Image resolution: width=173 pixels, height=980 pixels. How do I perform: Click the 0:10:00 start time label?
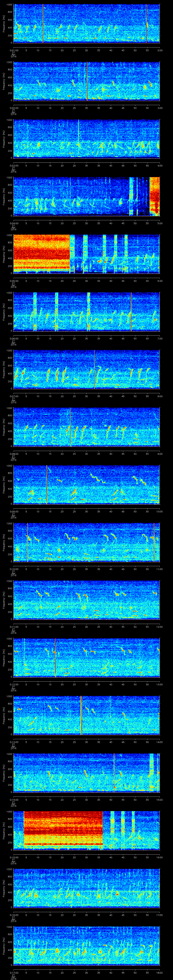pyautogui.click(x=14, y=569)
